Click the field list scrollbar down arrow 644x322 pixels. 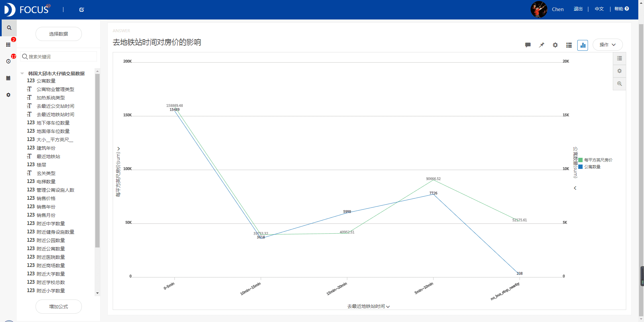click(97, 293)
